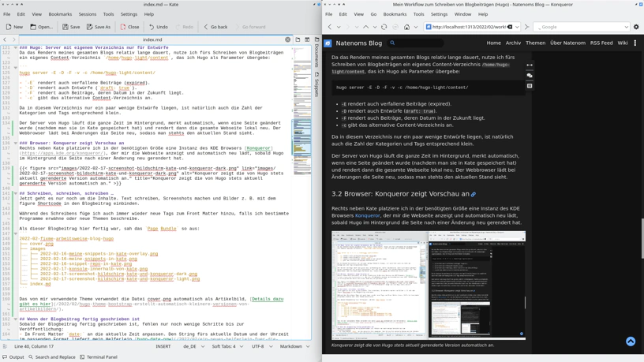Open Konqueror's home button dropdown arrow
Image resolution: width=644 pixels, height=362 pixels.
coord(416,27)
